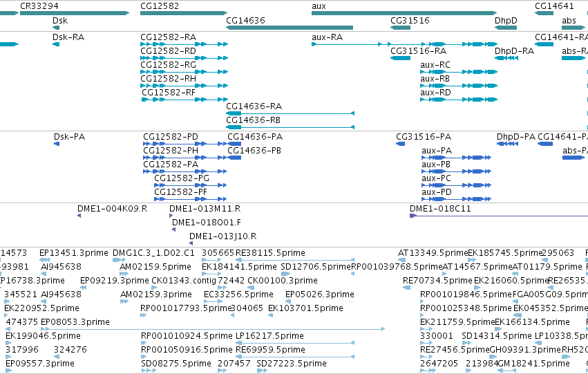Select protein label CG12582-PF
Image resolution: width=588 pixels, height=374 pixels.
(181, 192)
